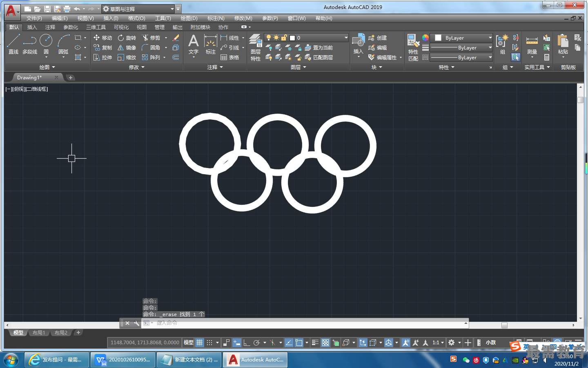Viewport: 588px width, 368px height.
Task: Toggle object snap in status bar
Action: point(299,343)
